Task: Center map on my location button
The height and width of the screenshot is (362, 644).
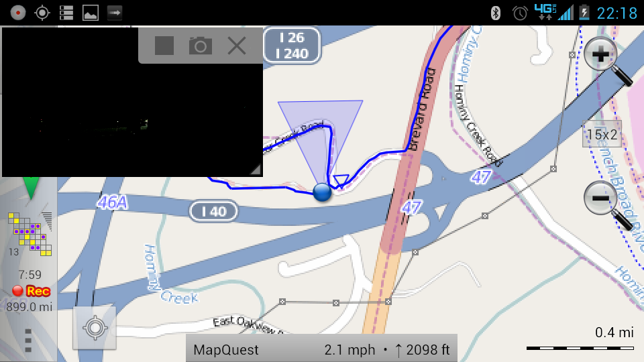Action: [95, 328]
